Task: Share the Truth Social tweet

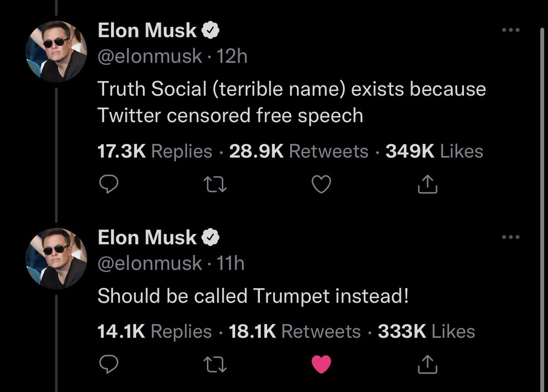Action: 427,184
